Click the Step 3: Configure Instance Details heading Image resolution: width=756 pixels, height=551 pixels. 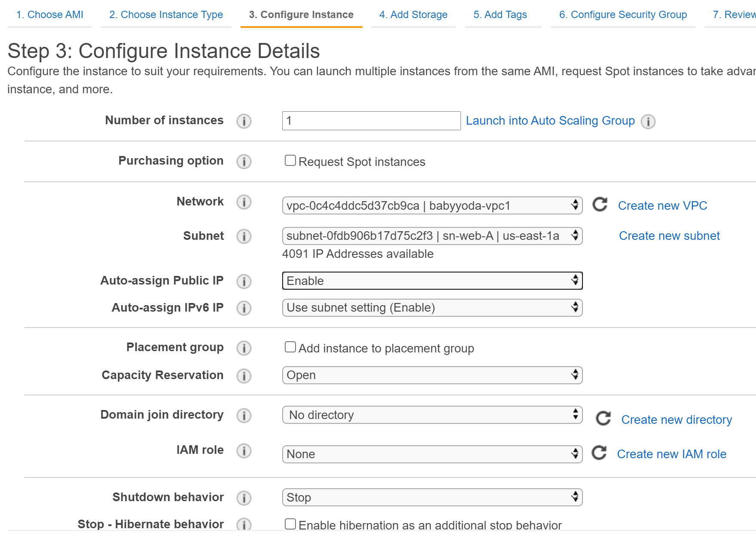(x=164, y=51)
